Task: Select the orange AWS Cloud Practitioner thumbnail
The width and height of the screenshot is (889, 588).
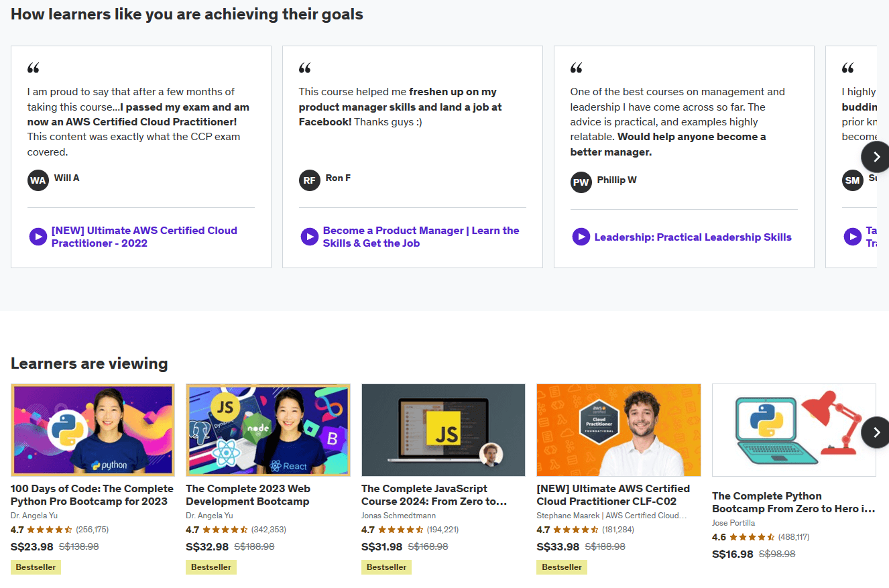Action: point(619,430)
